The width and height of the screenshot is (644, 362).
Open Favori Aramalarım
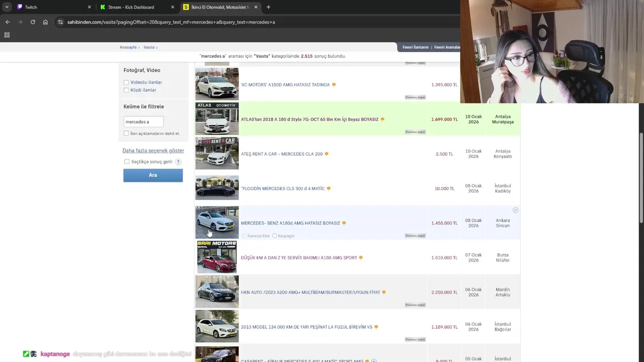pos(447,47)
